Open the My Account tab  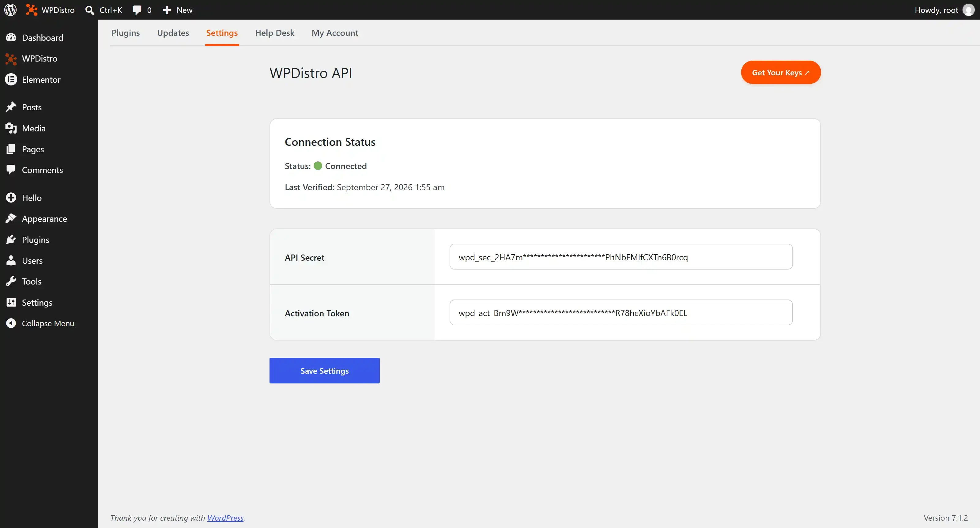335,33
